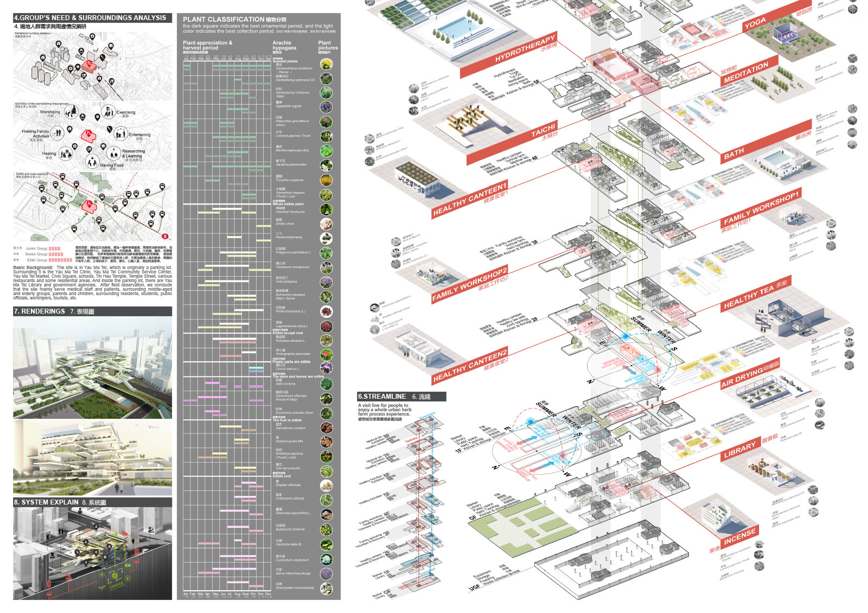Viewport: 868px width, 613px height.
Task: Click the Healing activity circle icon
Action: pos(65,154)
